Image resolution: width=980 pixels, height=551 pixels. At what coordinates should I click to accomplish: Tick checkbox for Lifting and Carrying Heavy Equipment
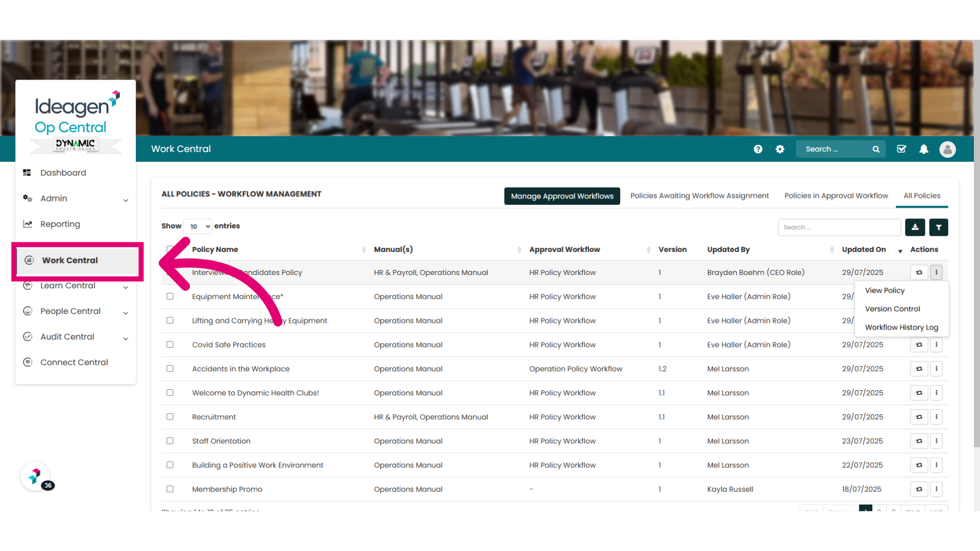[170, 320]
